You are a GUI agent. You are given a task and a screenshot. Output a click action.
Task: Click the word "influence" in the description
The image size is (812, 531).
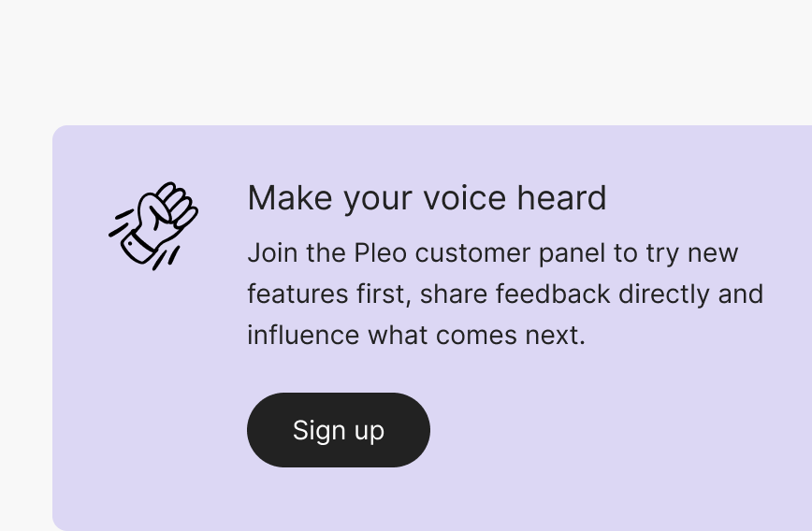point(303,335)
